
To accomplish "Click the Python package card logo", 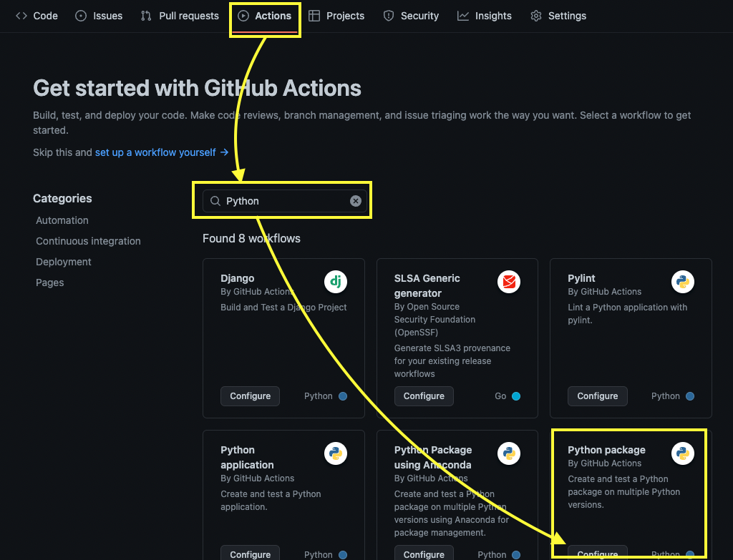I will point(683,453).
